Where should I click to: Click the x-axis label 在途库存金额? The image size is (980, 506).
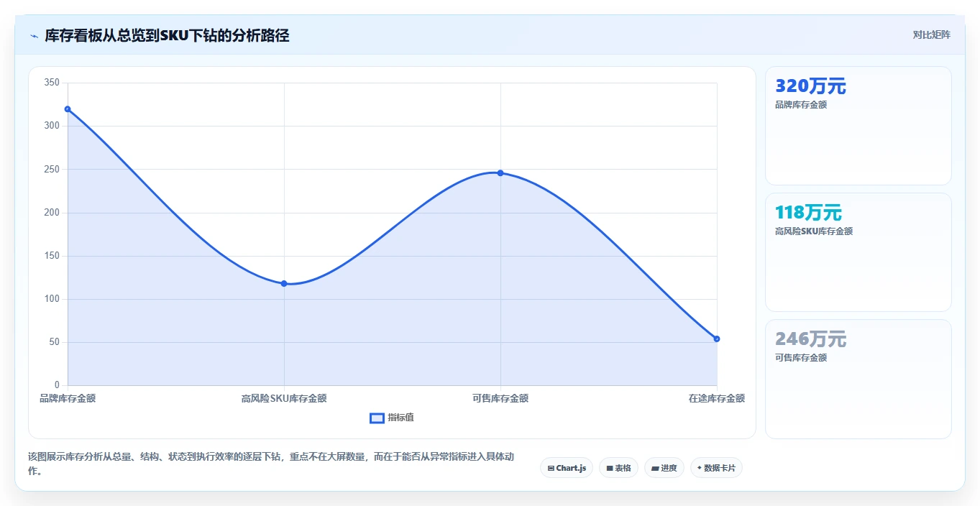click(x=717, y=398)
